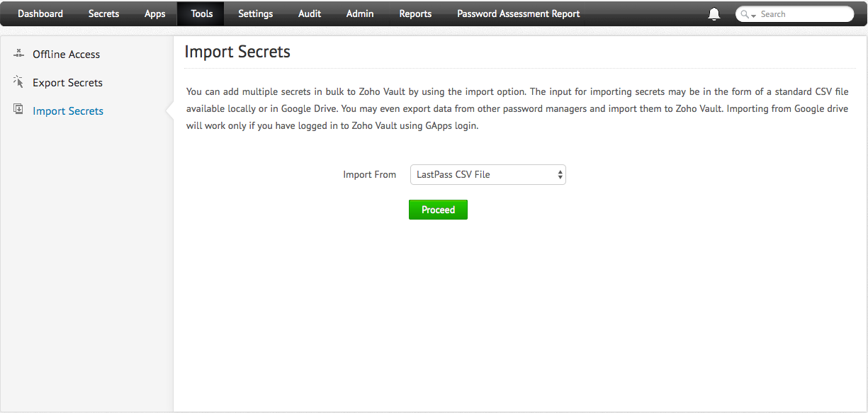Viewport: 868px width, 413px height.
Task: Expand search options arrow beside magnifier
Action: point(754,15)
